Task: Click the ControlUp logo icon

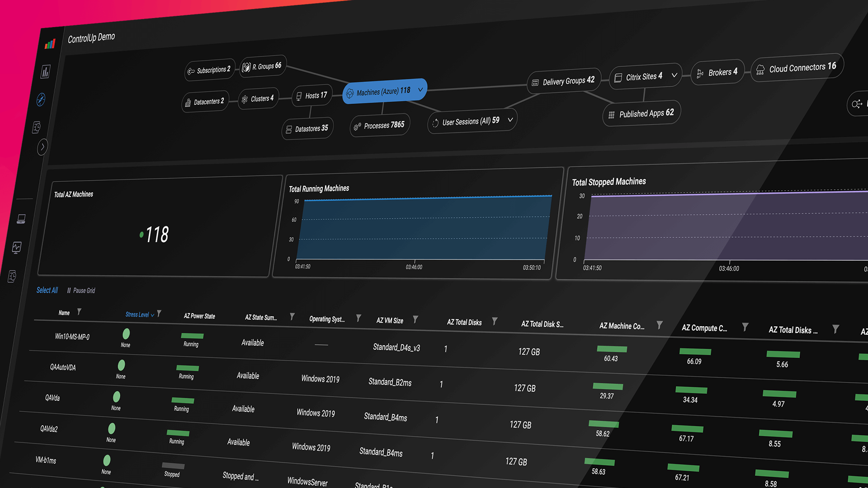Action: pos(50,44)
